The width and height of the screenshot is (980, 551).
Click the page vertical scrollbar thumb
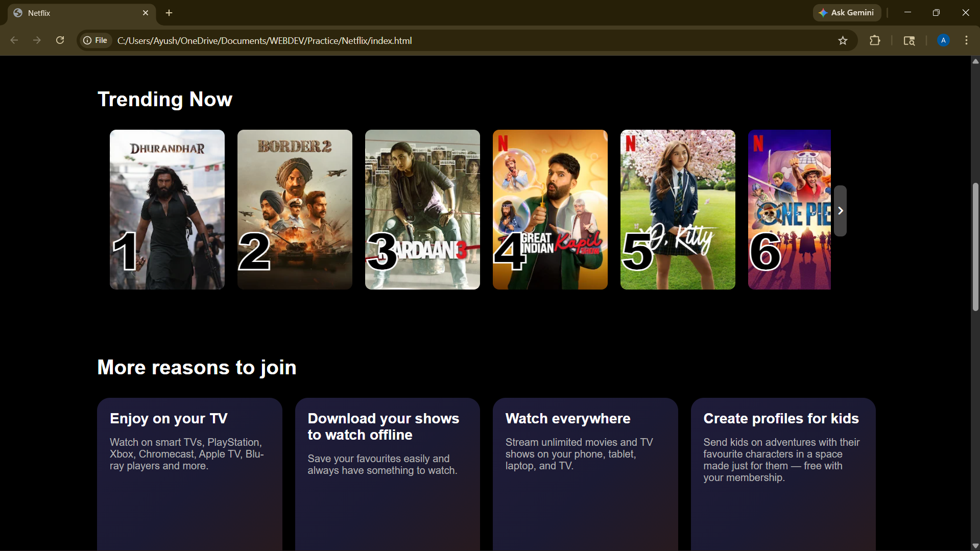click(x=975, y=246)
